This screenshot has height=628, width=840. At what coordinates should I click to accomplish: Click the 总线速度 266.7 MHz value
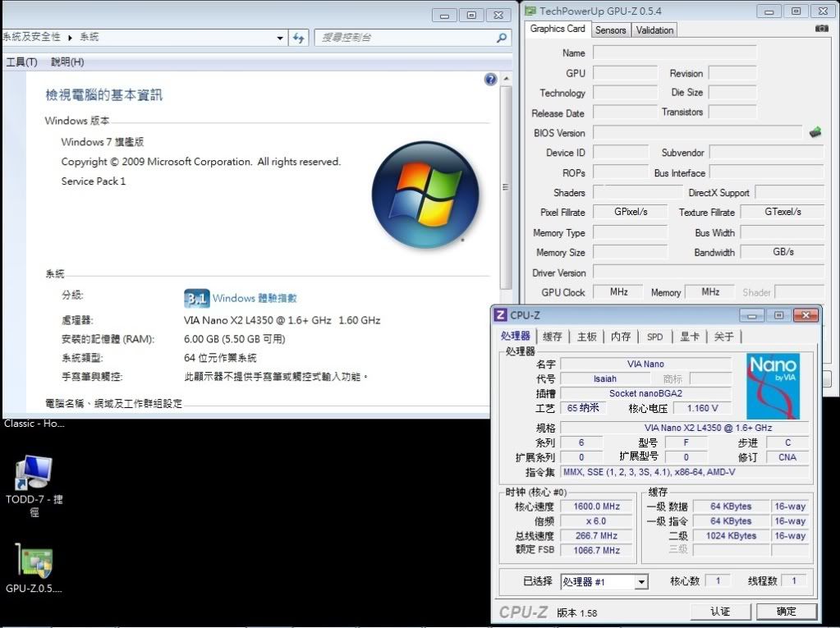(x=596, y=535)
